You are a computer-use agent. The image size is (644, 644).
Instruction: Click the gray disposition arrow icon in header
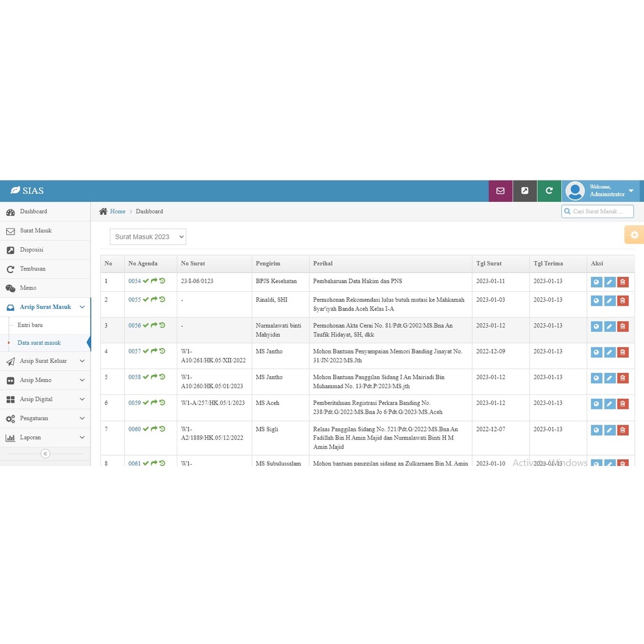click(525, 191)
